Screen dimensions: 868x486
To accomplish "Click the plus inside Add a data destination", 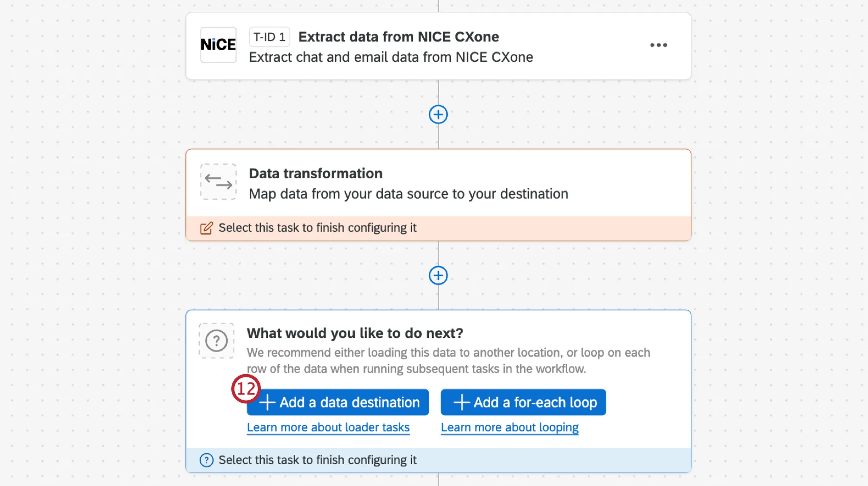I will pyautogui.click(x=267, y=402).
